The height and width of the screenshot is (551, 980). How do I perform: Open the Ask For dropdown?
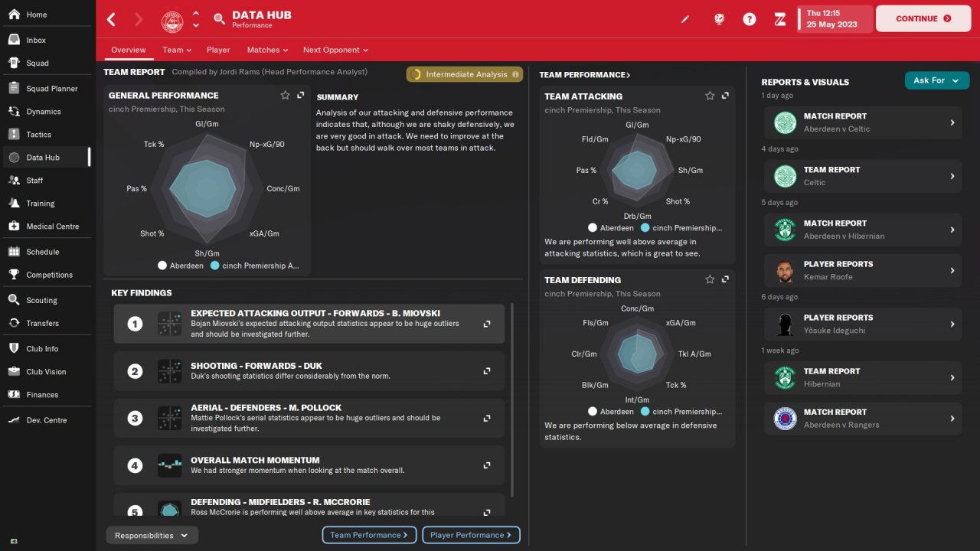pyautogui.click(x=937, y=80)
